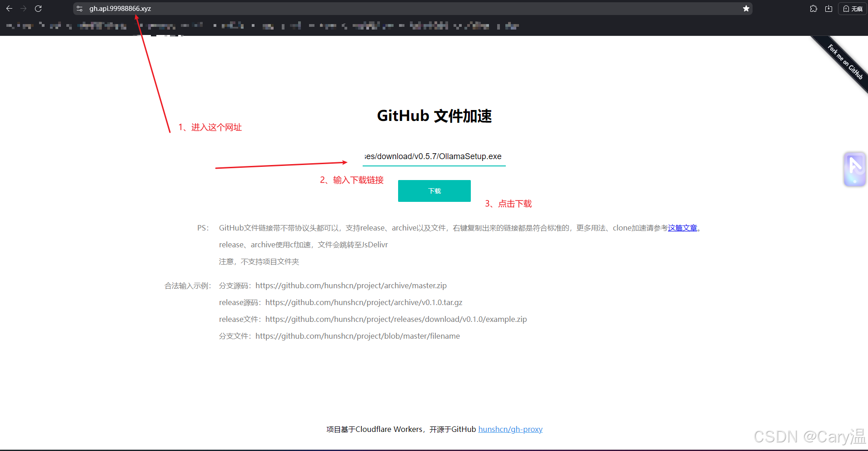Click the browser forward arrow
The height and width of the screenshot is (451, 868).
tap(24, 9)
